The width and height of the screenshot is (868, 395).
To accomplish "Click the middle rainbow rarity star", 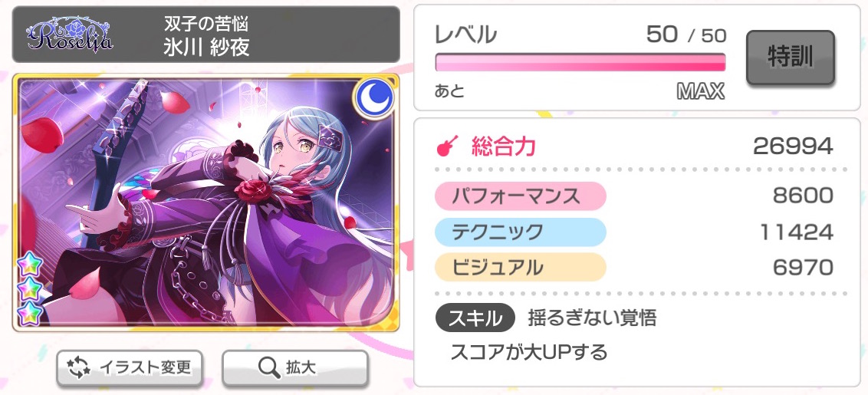I will pos(29,289).
